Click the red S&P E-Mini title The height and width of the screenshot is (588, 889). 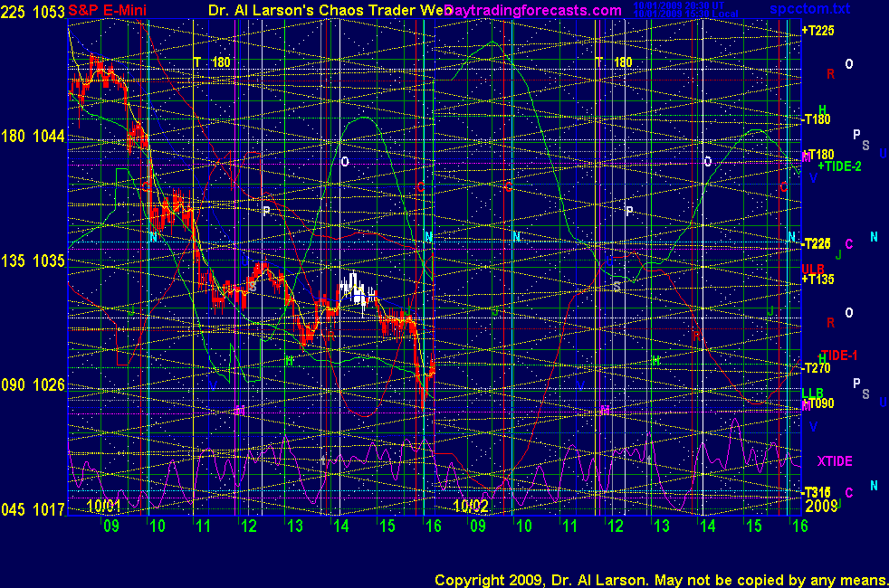point(107,10)
